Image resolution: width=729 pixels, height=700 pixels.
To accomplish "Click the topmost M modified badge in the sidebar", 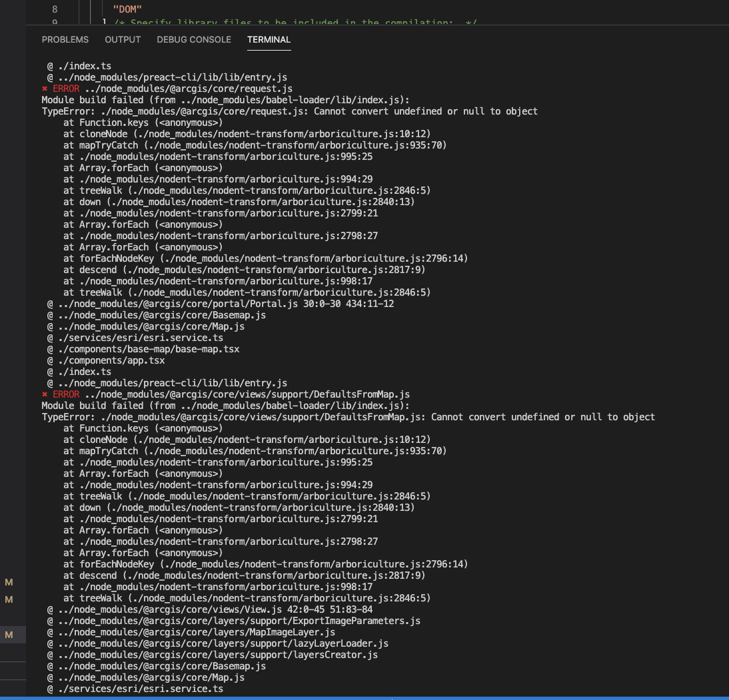I will tap(9, 581).
